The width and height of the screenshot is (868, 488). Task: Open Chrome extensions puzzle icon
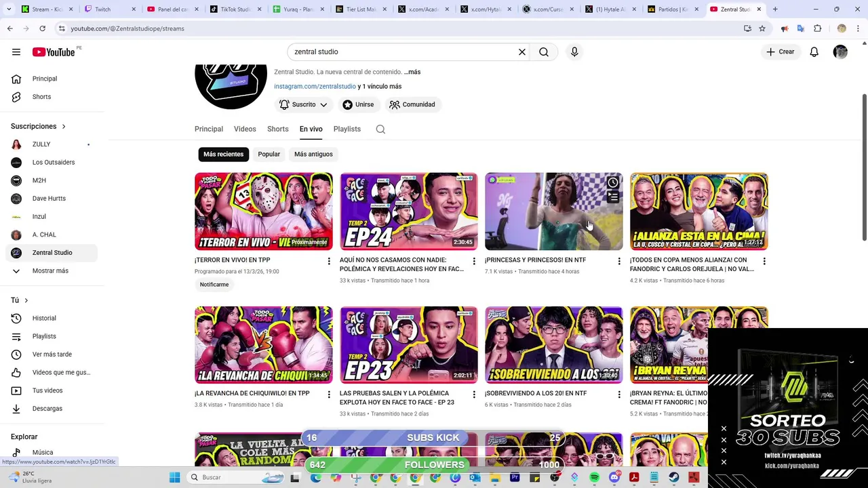(818, 28)
